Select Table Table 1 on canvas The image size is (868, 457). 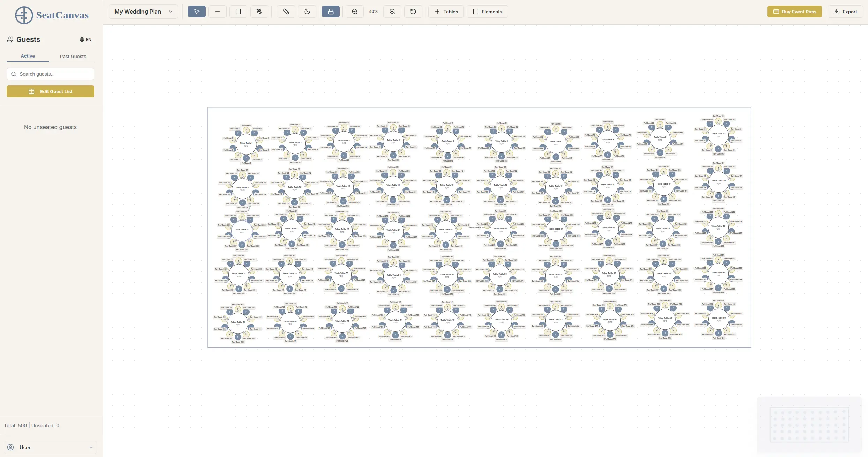tap(246, 144)
